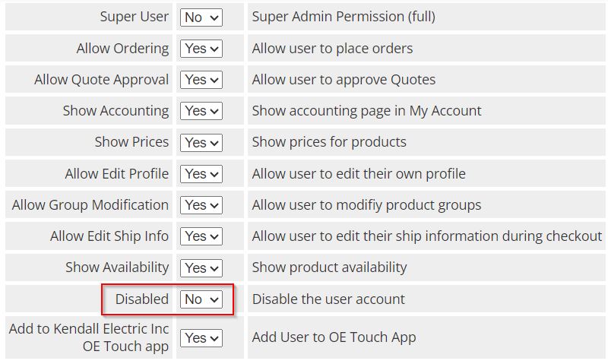The image size is (608, 364).
Task: Click 'Show prices for products' description
Action: (x=329, y=142)
